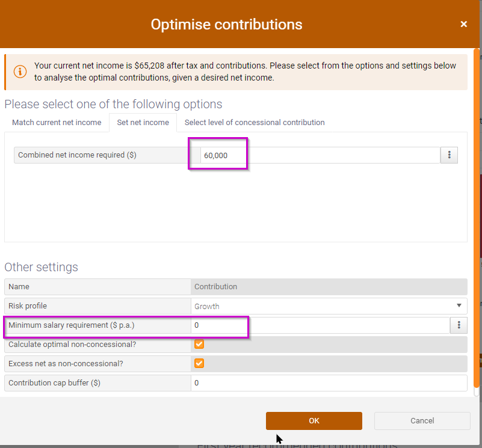Click 'Combined net income required ($)' label
482x448 pixels.
(x=77, y=155)
